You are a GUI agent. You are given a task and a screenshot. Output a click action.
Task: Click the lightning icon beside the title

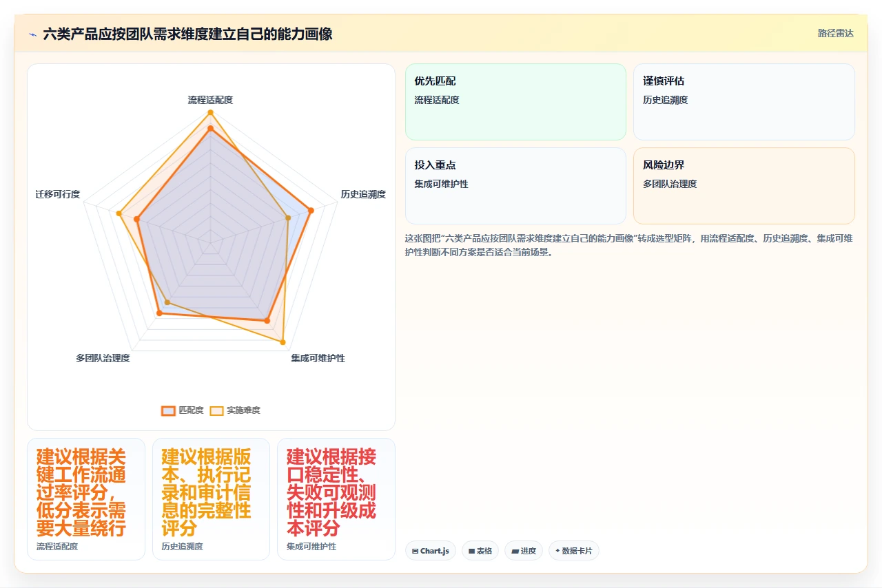32,34
